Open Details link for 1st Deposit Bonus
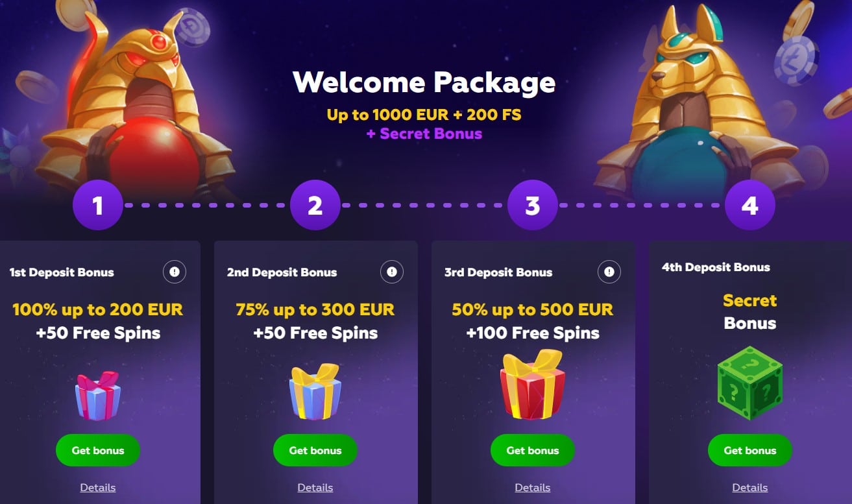The image size is (852, 504). [98, 488]
